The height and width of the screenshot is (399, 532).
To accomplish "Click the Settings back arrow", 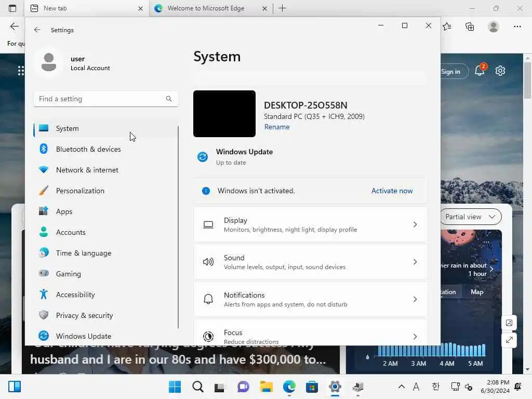I will tap(37, 30).
